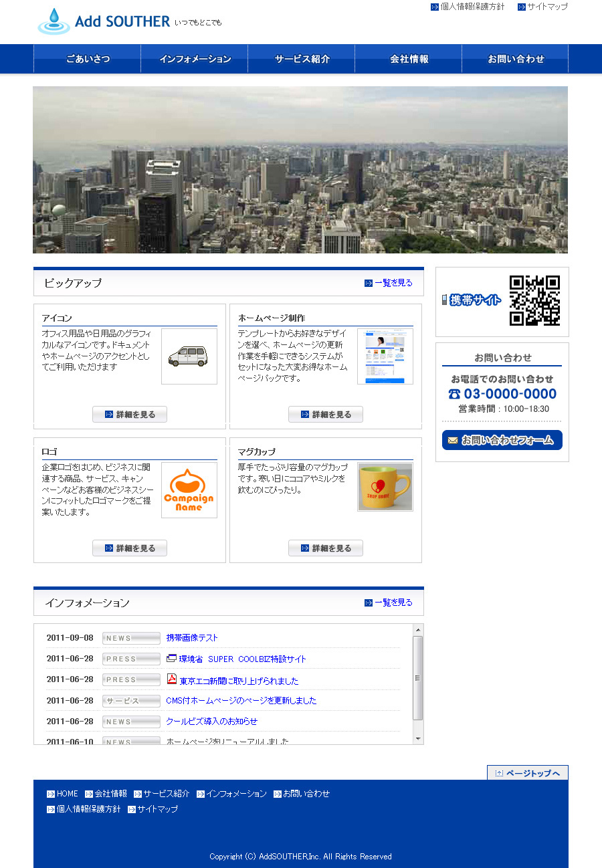Screen dimensions: 602x868
Task: Open 個人情報保護方針 link in the top header
Action: pyautogui.click(x=468, y=7)
